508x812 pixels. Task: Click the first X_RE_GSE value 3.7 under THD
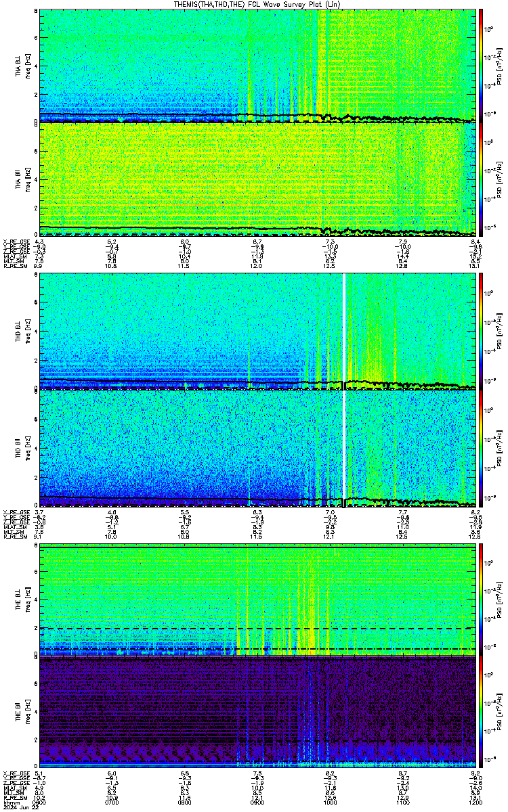tap(39, 512)
